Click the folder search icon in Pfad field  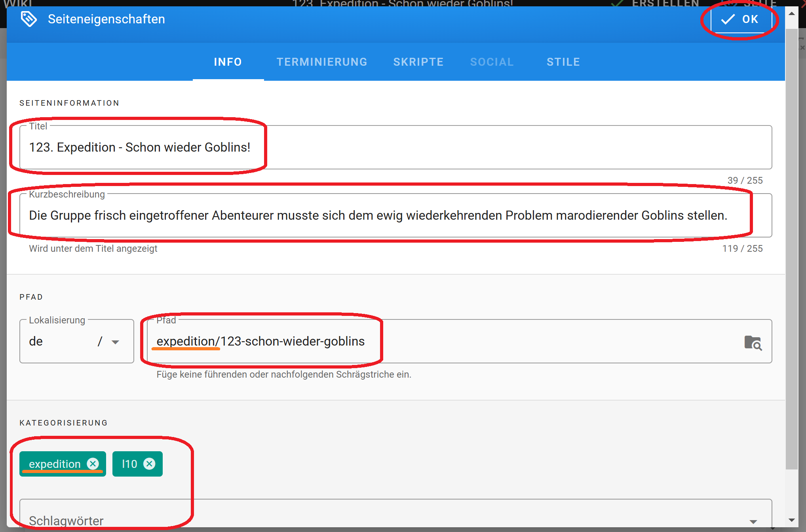click(x=753, y=342)
